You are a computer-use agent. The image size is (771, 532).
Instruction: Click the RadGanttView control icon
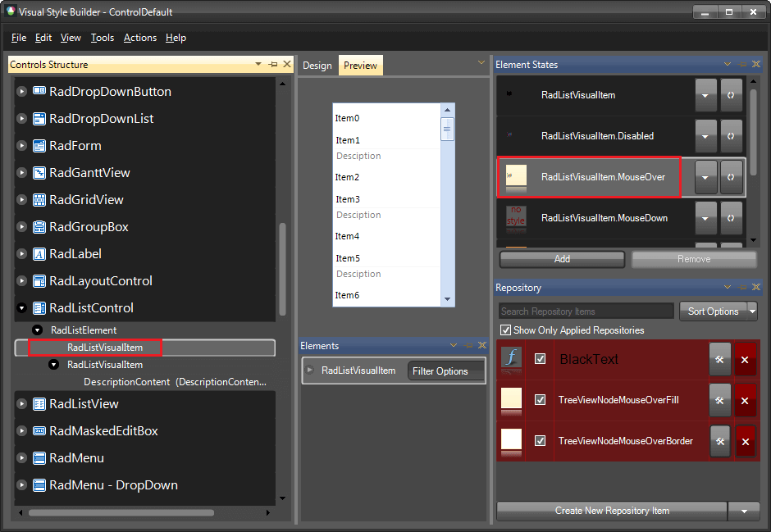(x=39, y=172)
